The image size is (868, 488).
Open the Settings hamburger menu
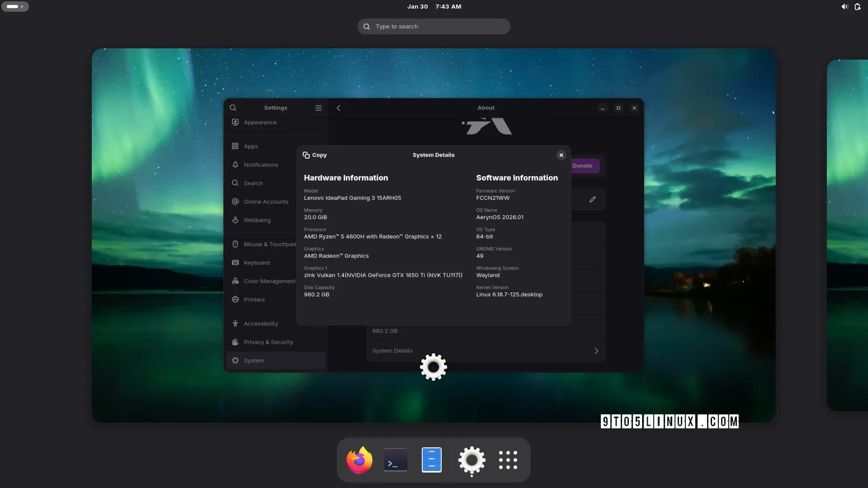pos(319,108)
